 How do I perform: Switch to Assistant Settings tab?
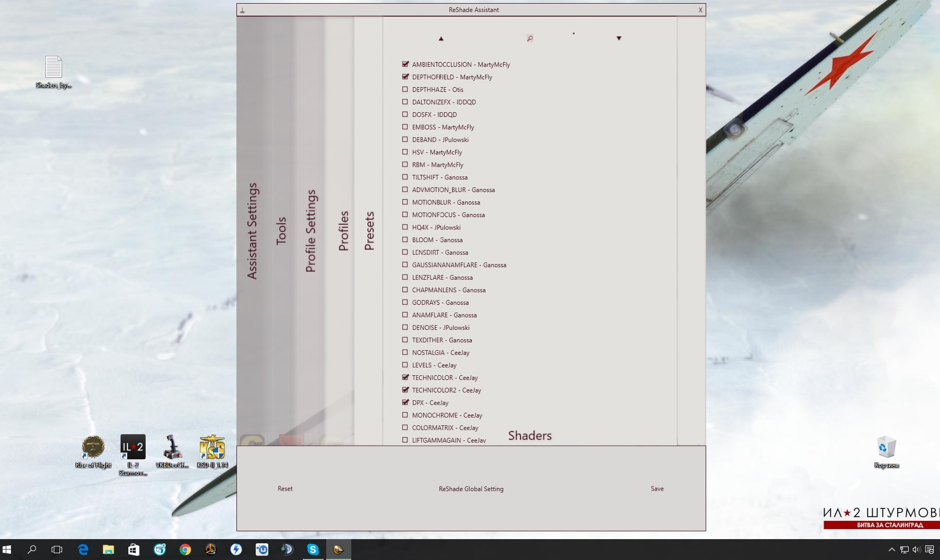[x=252, y=231]
